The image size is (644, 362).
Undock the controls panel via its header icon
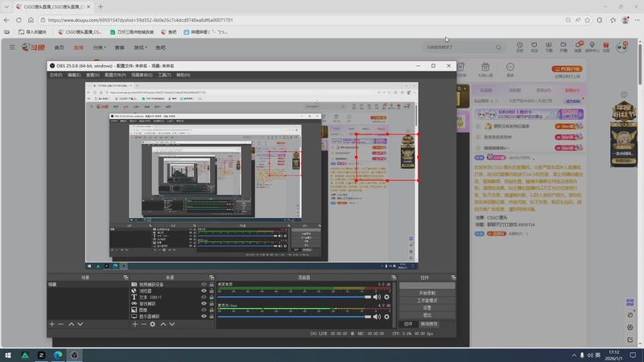pyautogui.click(x=453, y=278)
